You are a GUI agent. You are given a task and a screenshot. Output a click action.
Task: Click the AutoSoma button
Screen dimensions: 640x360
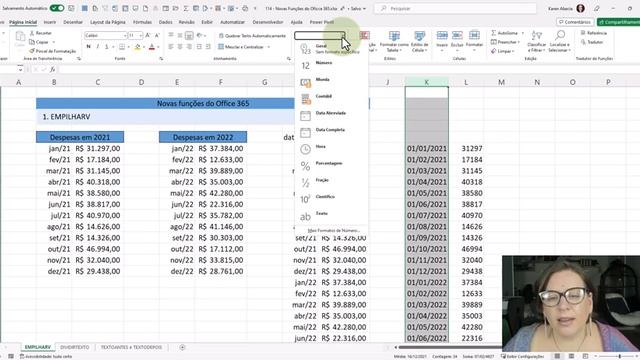pyautogui.click(x=505, y=33)
